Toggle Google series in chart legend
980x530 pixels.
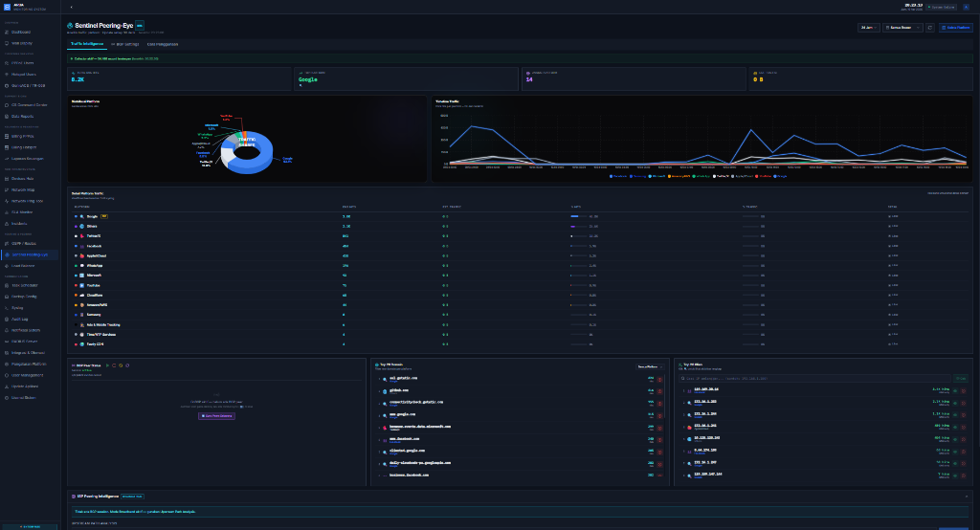[x=781, y=176]
